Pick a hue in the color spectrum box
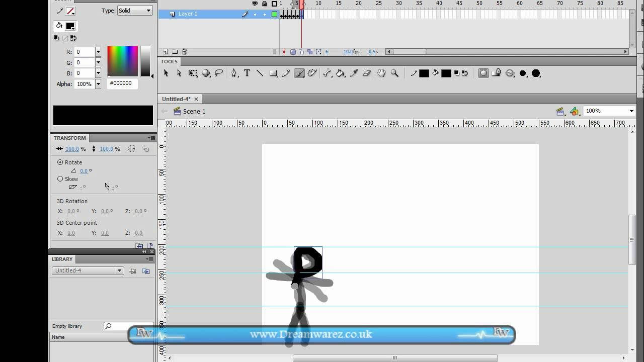This screenshot has width=644, height=362. pos(122,61)
